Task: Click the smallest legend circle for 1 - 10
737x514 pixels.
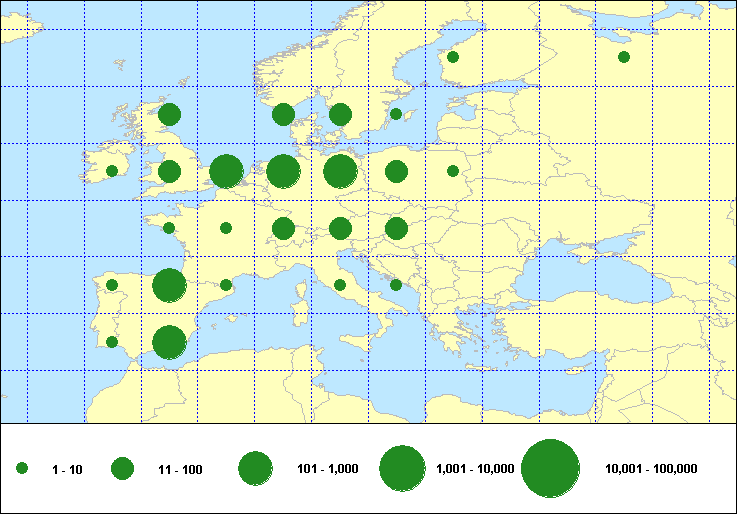Action: click(22, 468)
